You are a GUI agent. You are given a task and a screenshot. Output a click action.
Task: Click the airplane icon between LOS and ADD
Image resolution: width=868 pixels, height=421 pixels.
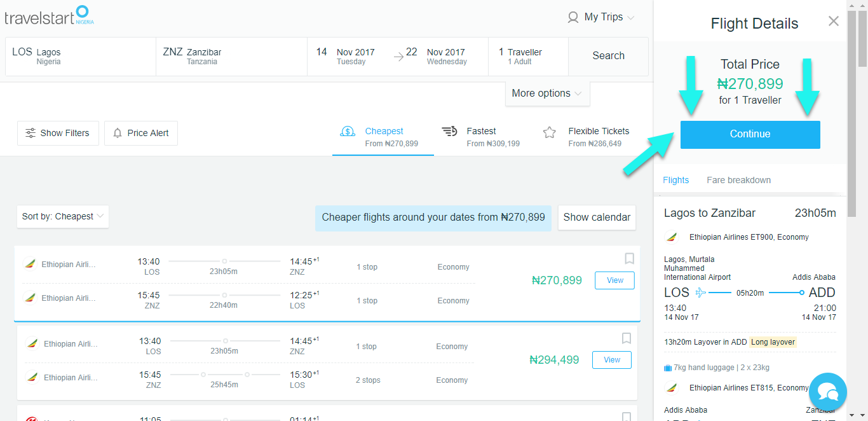(x=700, y=293)
